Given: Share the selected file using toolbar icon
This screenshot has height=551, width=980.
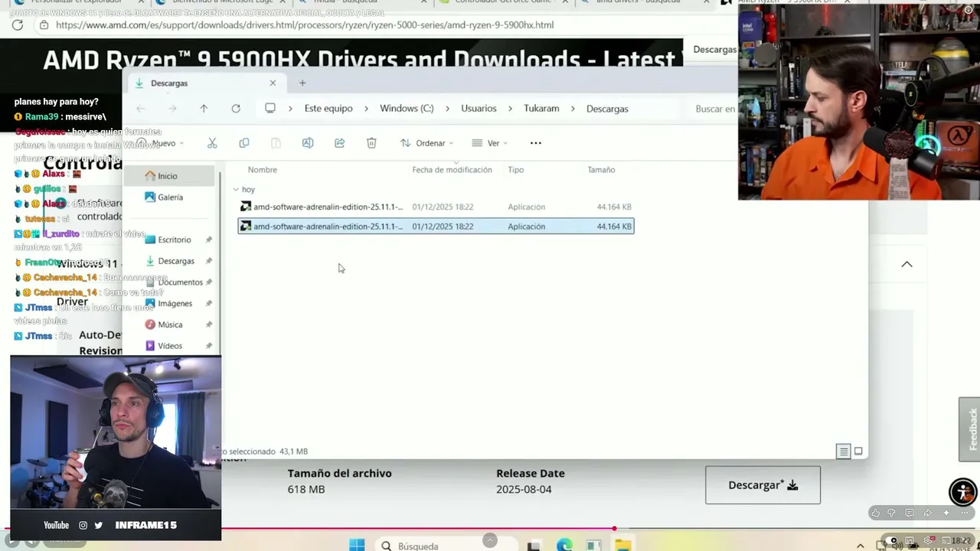Looking at the screenshot, I should 340,143.
